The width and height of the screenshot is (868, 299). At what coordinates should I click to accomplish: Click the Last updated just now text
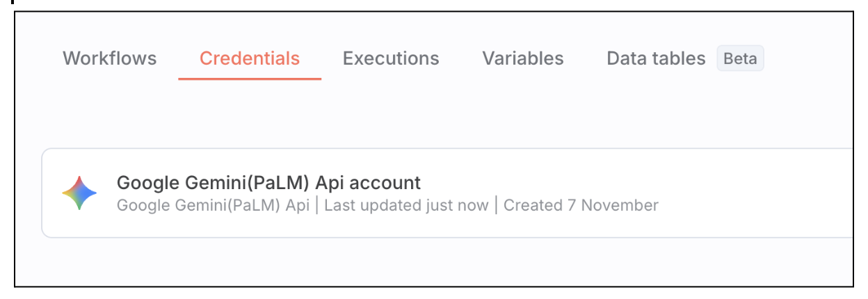(x=406, y=206)
